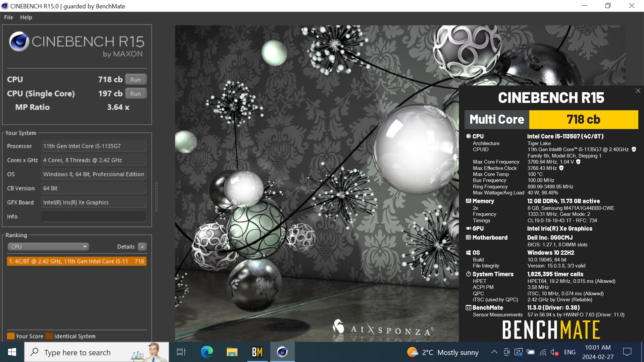Click the Windows OS icon in BenchMate panel
644x362 pixels.
coord(468,253)
